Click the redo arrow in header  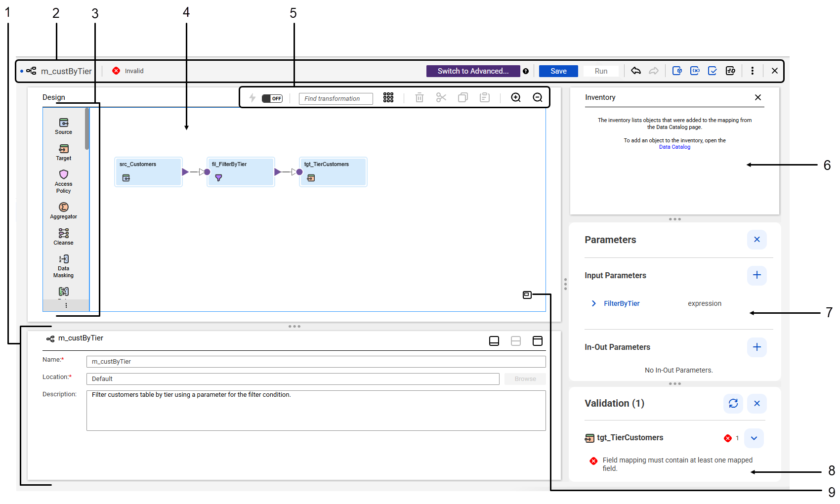[654, 71]
